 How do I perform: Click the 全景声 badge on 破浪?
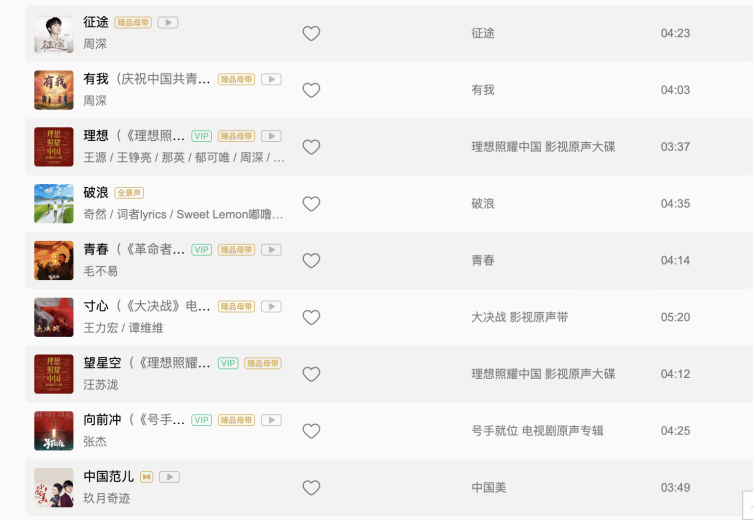click(129, 193)
